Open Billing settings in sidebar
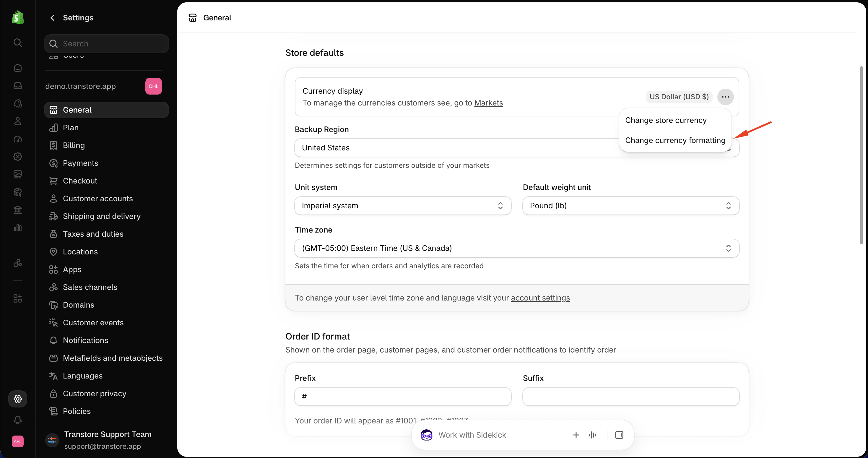Screen dimensions: 868x458 click(x=106, y=145)
